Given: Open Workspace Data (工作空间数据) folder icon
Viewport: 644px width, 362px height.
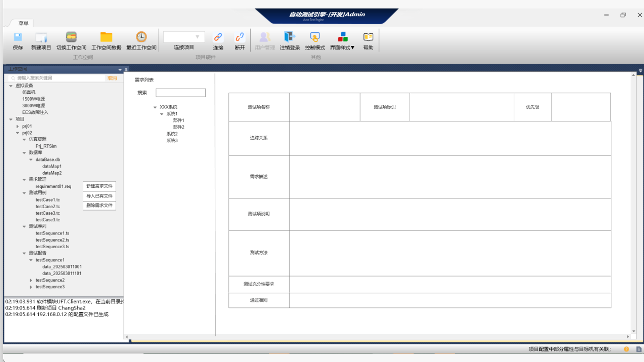Looking at the screenshot, I should [106, 37].
